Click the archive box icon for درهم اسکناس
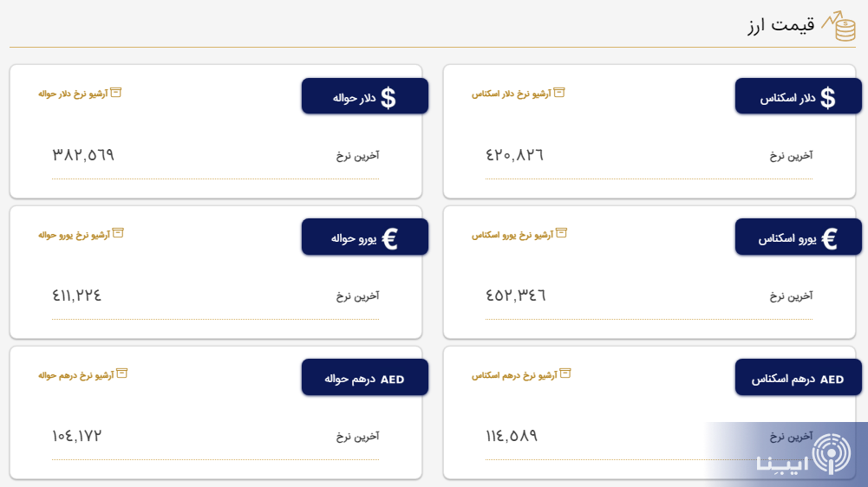868x487 pixels. point(565,374)
